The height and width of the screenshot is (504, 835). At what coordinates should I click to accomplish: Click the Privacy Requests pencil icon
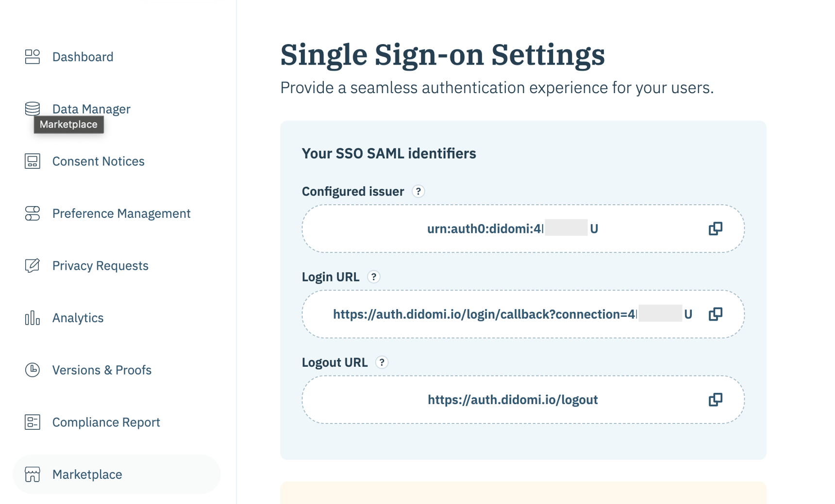32,265
